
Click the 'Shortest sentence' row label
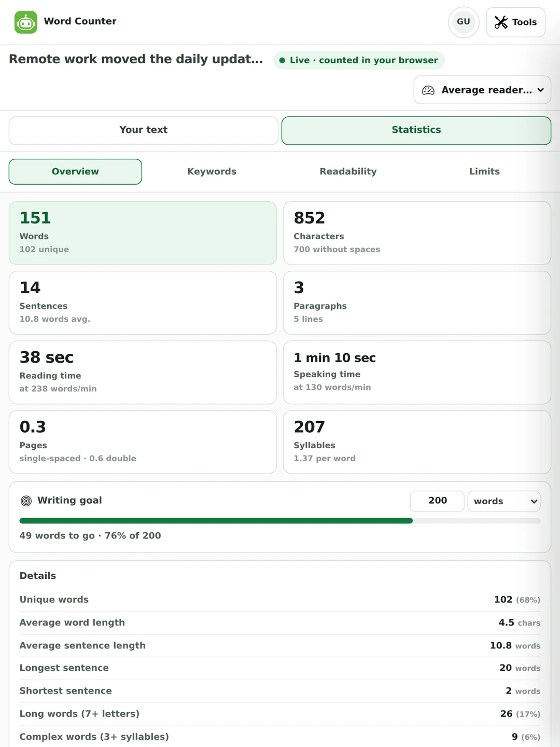pyautogui.click(x=66, y=691)
